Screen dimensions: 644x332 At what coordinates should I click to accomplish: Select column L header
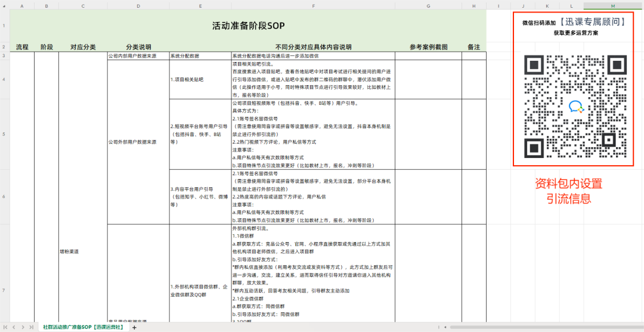[x=572, y=6]
